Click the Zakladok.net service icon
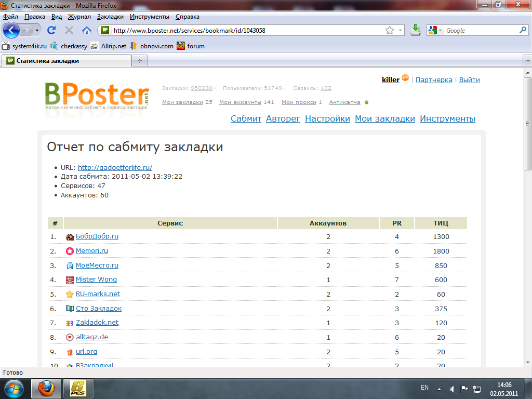The image size is (532, 399). pyautogui.click(x=70, y=323)
